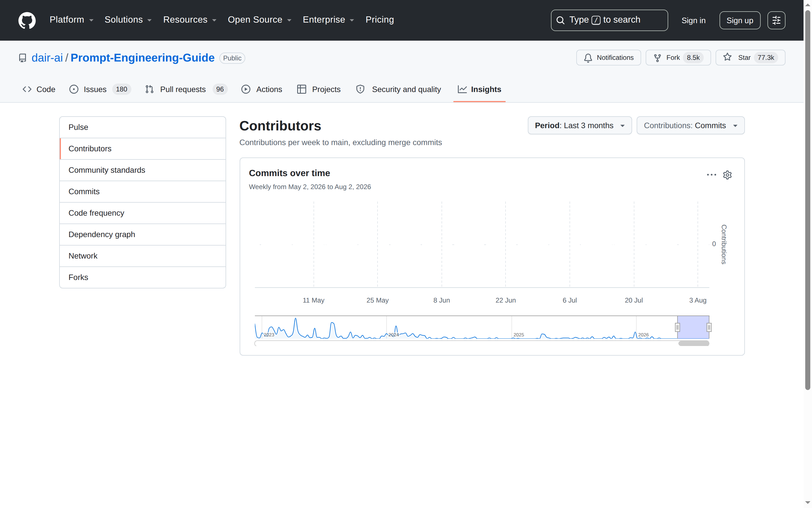Open the Period: Last 3 months dropdown
Screen dimensions: 812x508
pyautogui.click(x=579, y=125)
